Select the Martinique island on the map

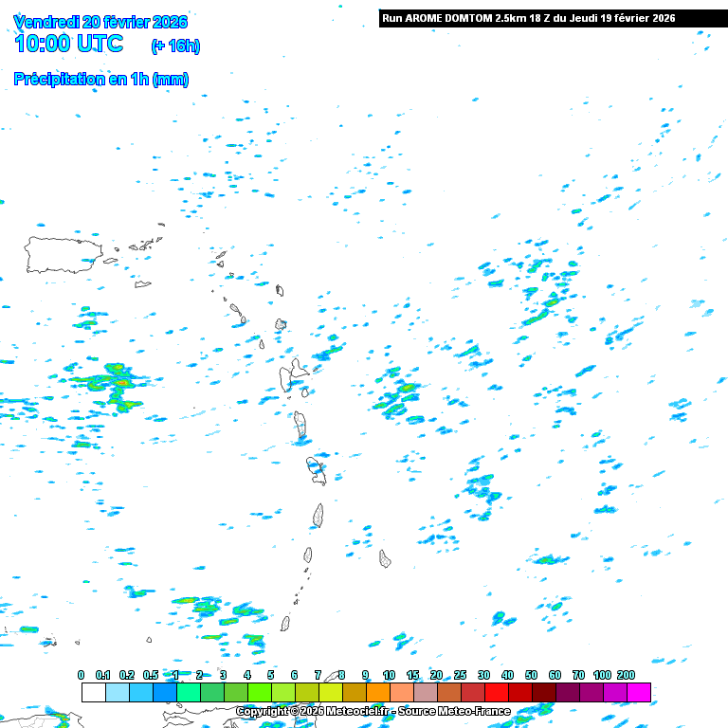click(x=316, y=469)
